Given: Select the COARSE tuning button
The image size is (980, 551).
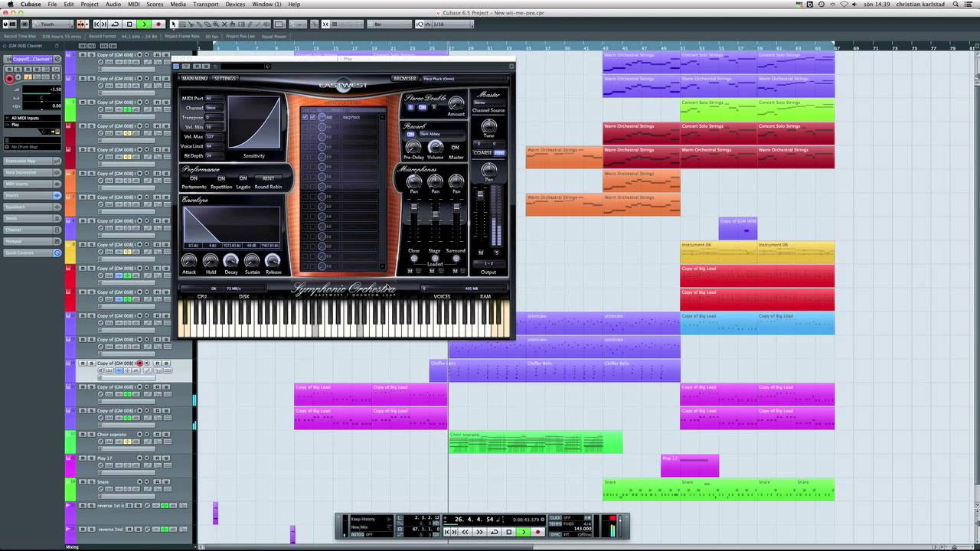Looking at the screenshot, I should 483,152.
